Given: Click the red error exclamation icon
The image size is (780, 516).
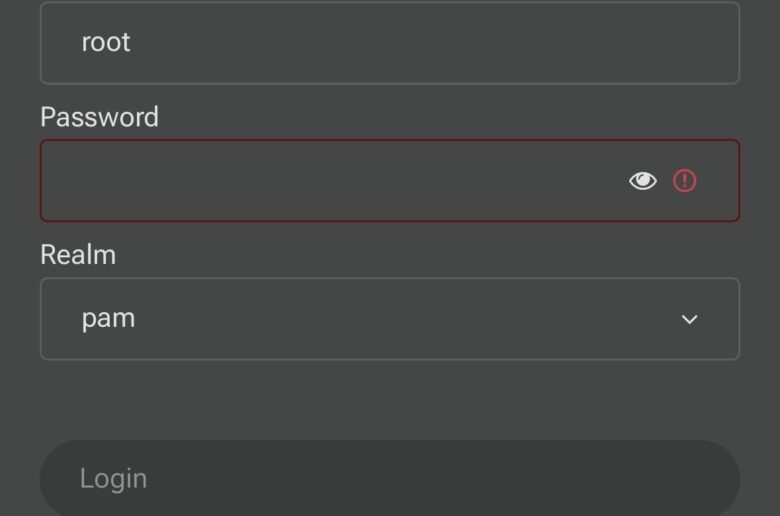Looking at the screenshot, I should (x=684, y=181).
